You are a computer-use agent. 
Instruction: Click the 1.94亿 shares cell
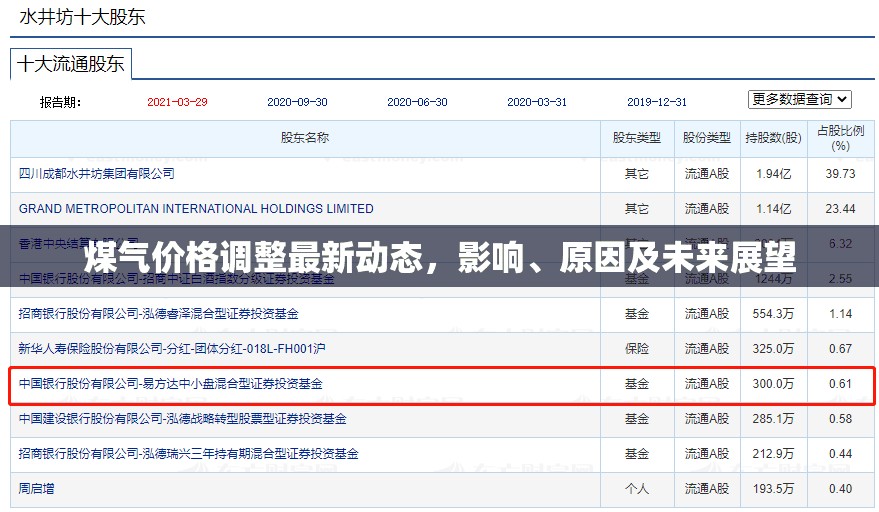(x=774, y=174)
